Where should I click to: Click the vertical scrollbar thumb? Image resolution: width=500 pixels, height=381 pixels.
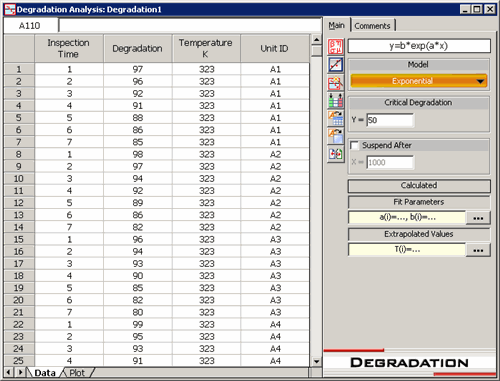(316, 51)
